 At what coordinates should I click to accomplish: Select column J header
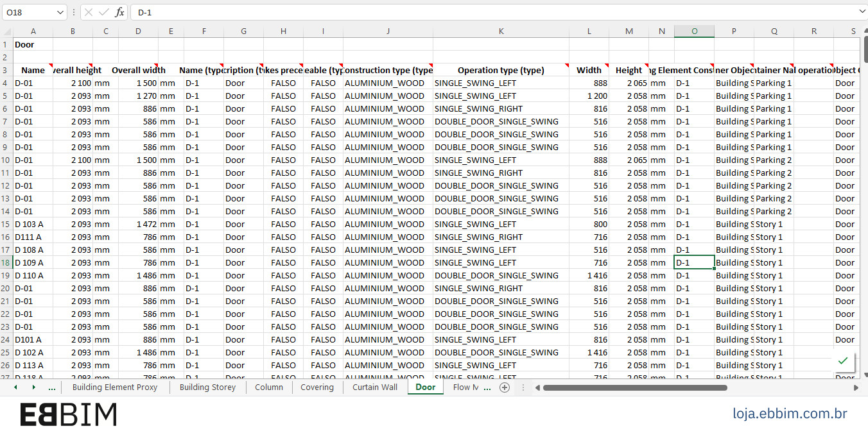[x=388, y=31]
